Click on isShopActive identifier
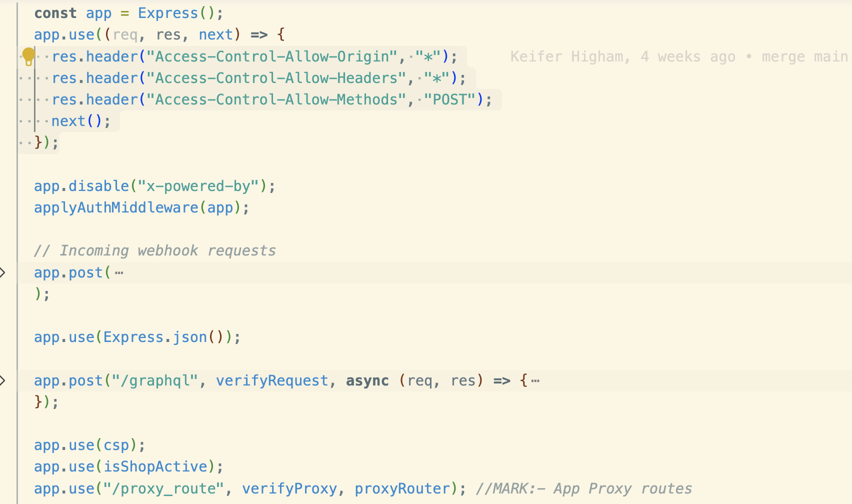This screenshot has width=852, height=504. point(155,466)
